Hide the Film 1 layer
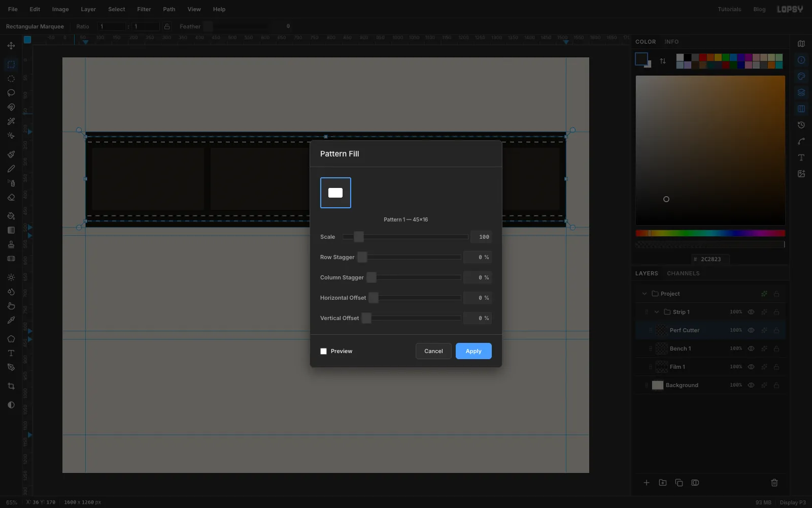 pyautogui.click(x=751, y=367)
